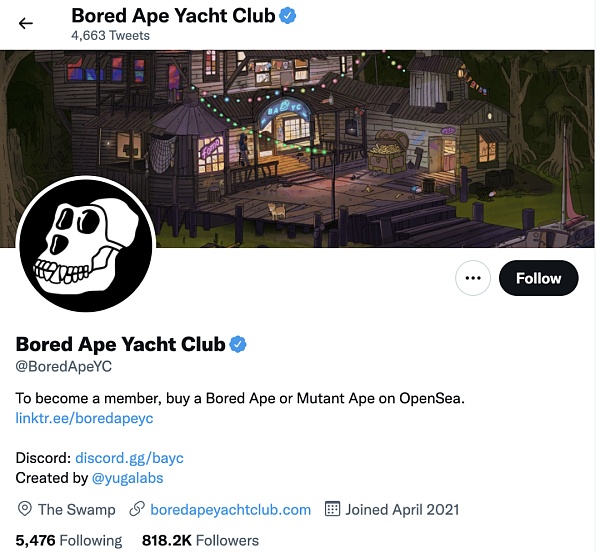
Task: Open the three-dot more options menu
Action: [473, 278]
